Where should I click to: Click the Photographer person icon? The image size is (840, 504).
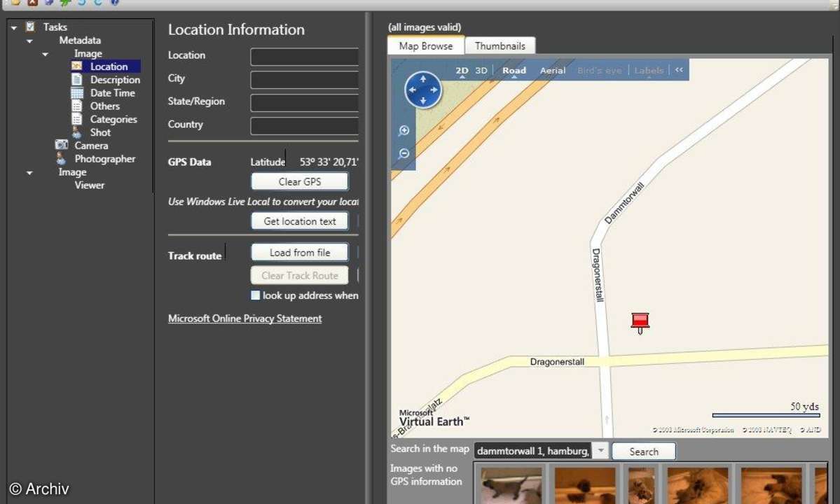point(61,158)
